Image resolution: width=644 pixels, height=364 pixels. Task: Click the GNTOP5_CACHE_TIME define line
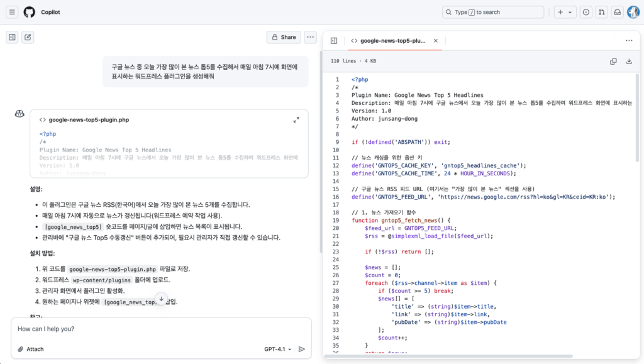(x=434, y=174)
